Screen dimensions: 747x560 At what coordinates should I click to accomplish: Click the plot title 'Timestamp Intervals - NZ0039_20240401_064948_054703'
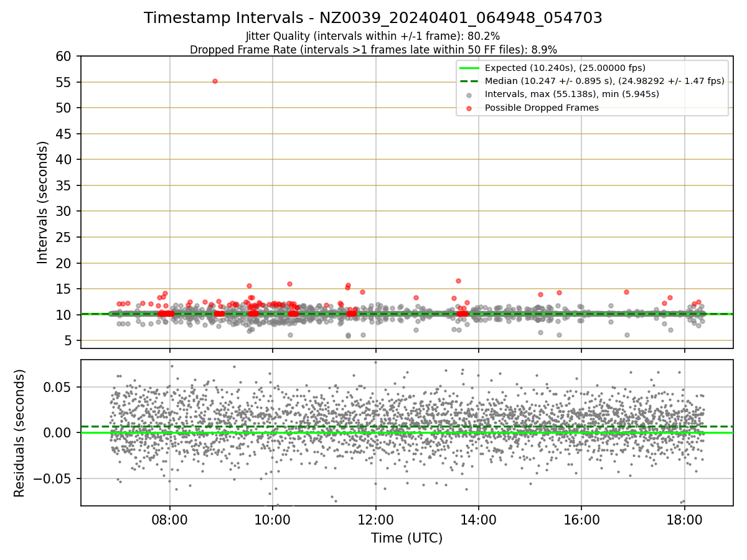tap(373, 18)
